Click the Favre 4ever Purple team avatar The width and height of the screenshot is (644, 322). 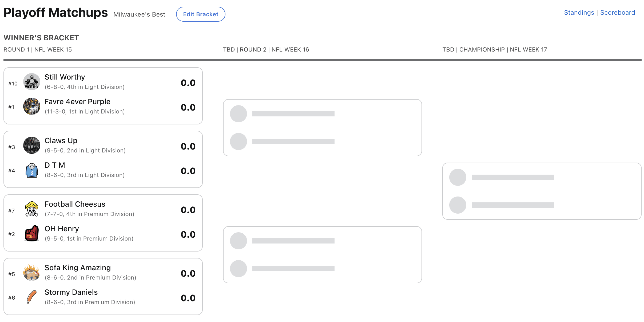pyautogui.click(x=32, y=106)
